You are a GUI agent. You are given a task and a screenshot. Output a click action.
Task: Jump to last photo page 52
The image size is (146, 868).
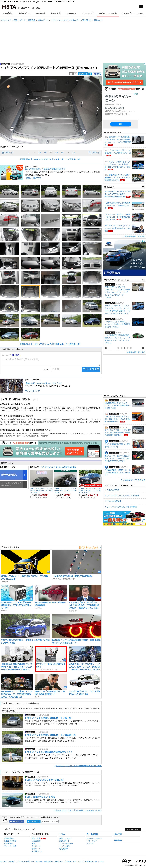[x=73, y=153]
